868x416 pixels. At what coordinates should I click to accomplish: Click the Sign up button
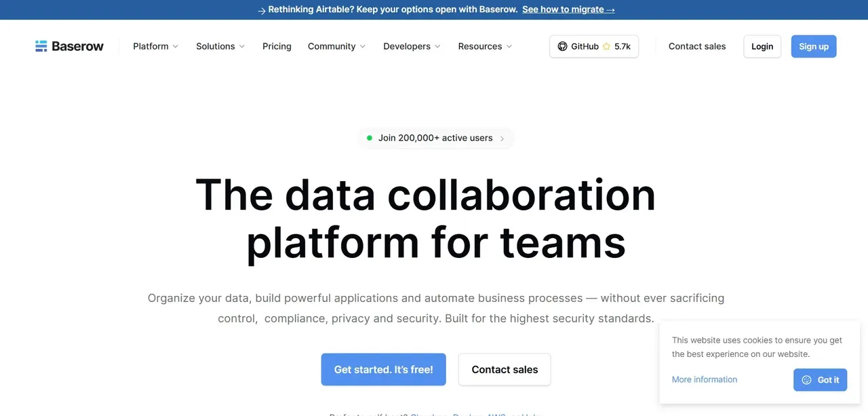[814, 46]
